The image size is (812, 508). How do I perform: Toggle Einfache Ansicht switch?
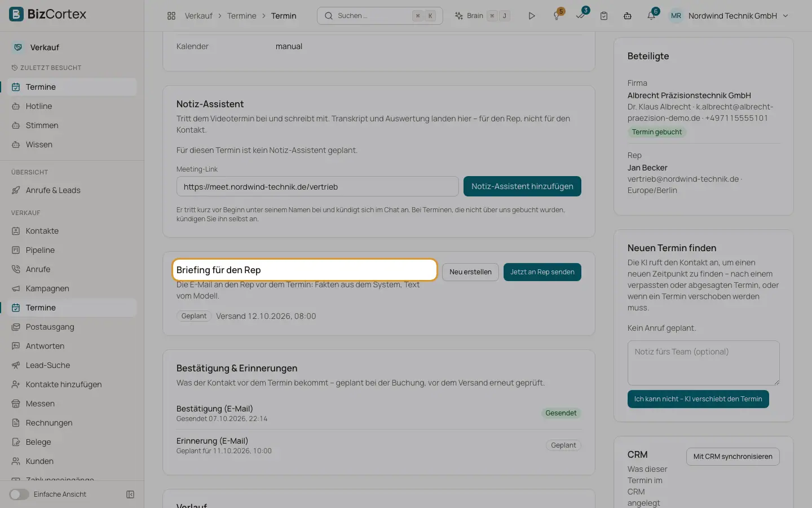[19, 494]
